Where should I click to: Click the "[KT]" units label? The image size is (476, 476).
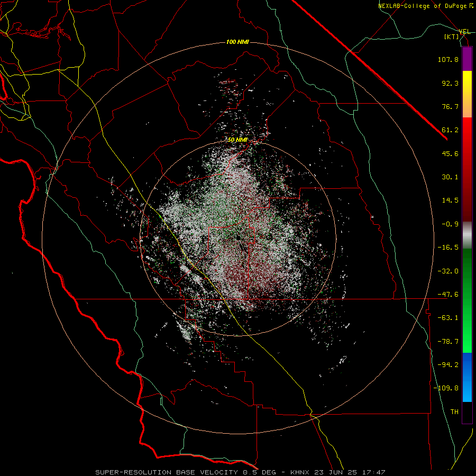[x=452, y=36]
